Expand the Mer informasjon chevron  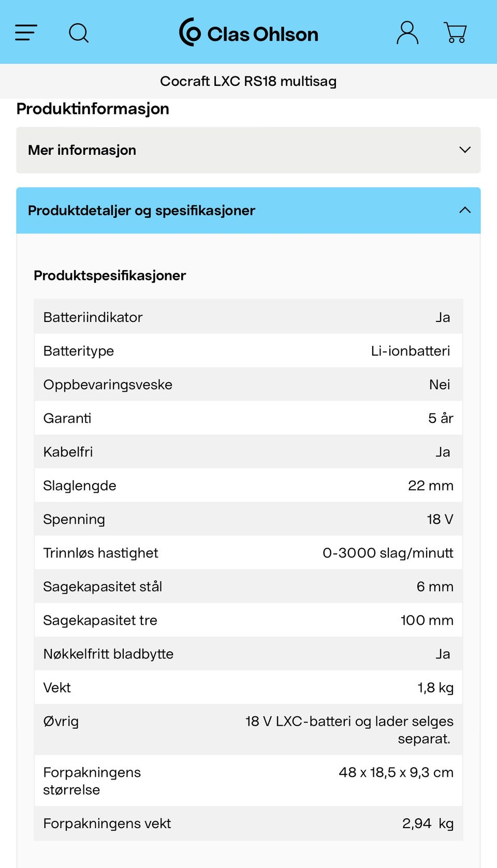pos(465,150)
